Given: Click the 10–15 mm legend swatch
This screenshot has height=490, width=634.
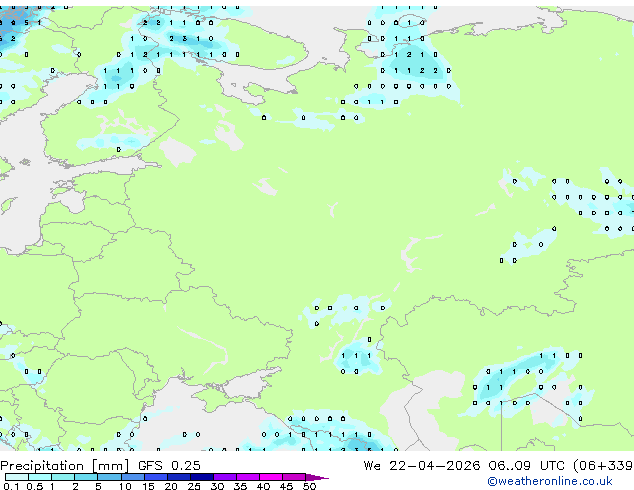Looking at the screenshot, I should 132,477.
